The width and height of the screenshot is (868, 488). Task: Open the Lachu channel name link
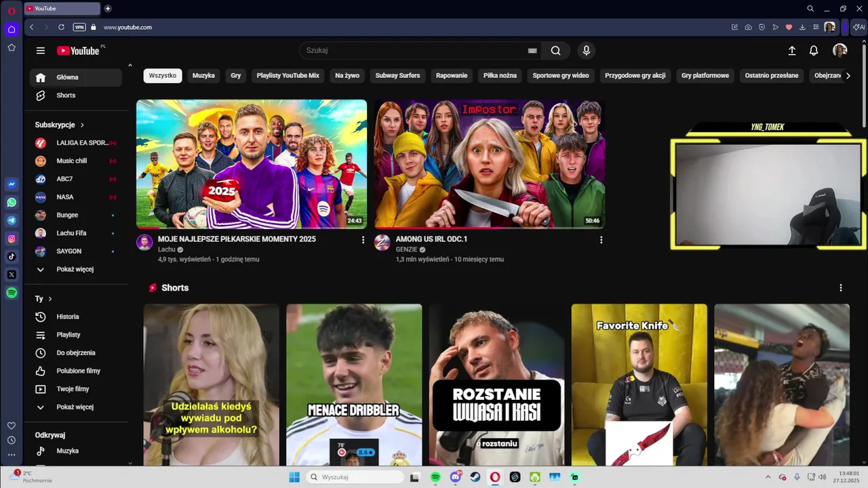[167, 249]
